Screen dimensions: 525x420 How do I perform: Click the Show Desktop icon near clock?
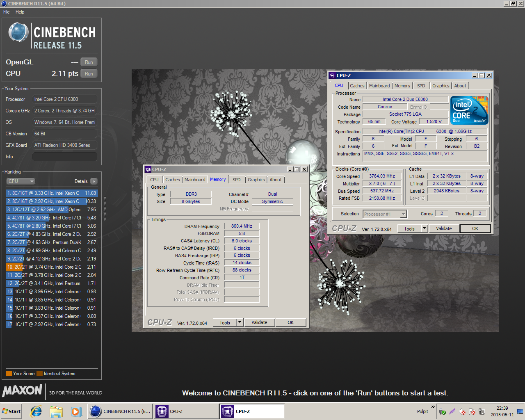[x=520, y=411]
